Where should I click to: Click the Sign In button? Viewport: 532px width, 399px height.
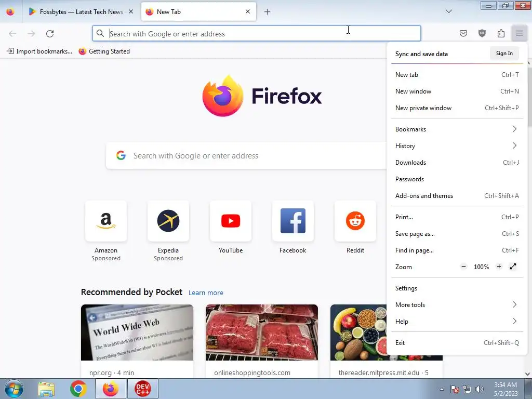(x=504, y=54)
